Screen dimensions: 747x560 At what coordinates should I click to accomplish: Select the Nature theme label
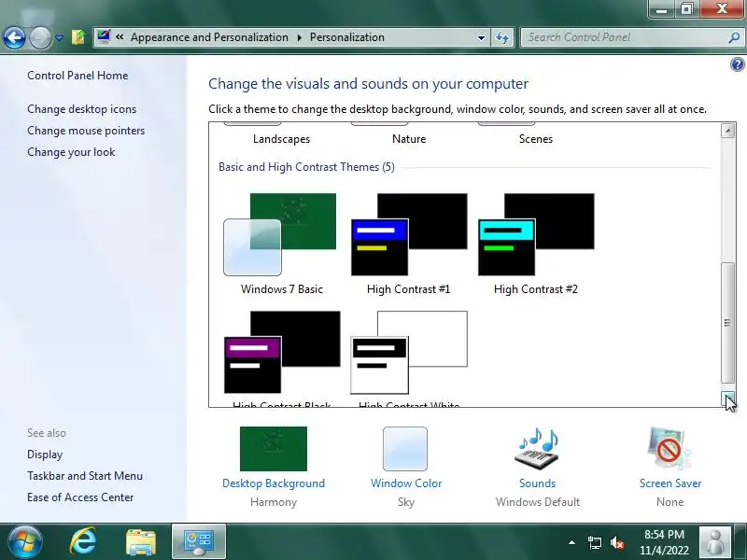pyautogui.click(x=409, y=139)
